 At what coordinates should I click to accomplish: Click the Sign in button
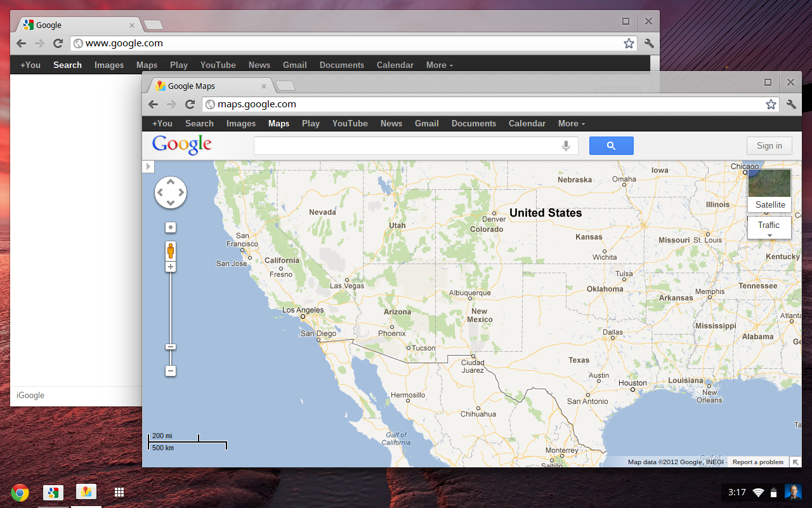point(769,146)
